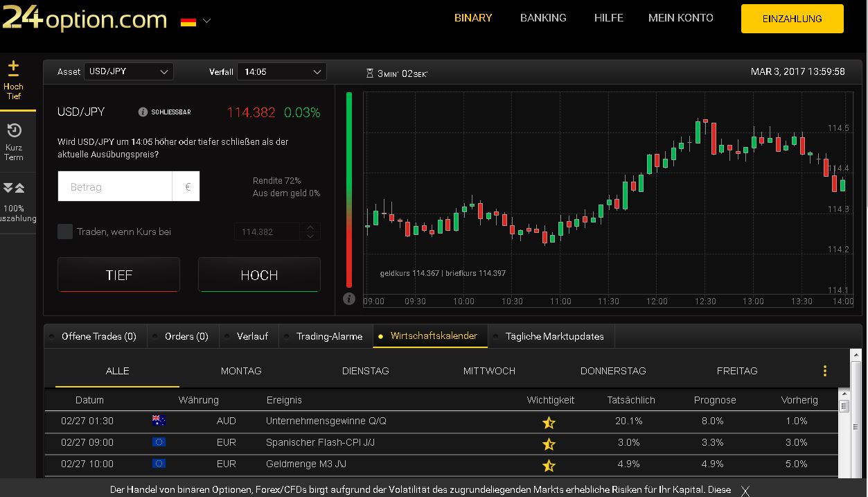Click the Unternehmensgewinne Q/Q event
The width and height of the screenshot is (868, 497).
(x=326, y=421)
